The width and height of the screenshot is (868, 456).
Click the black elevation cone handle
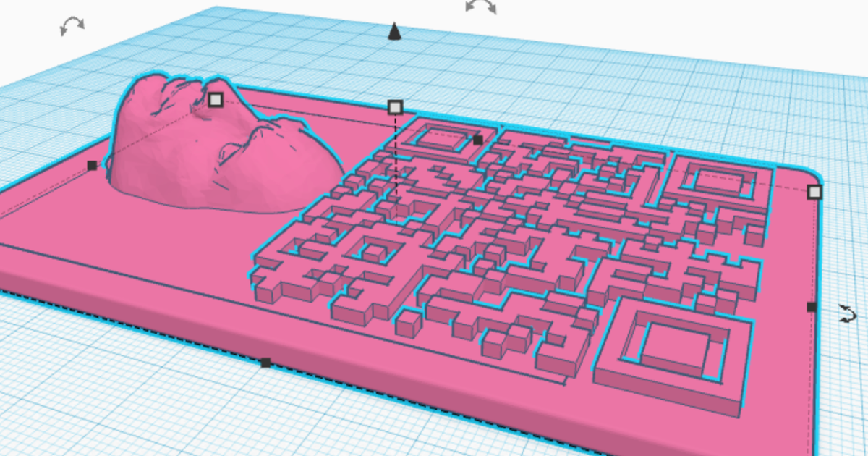pos(393,32)
